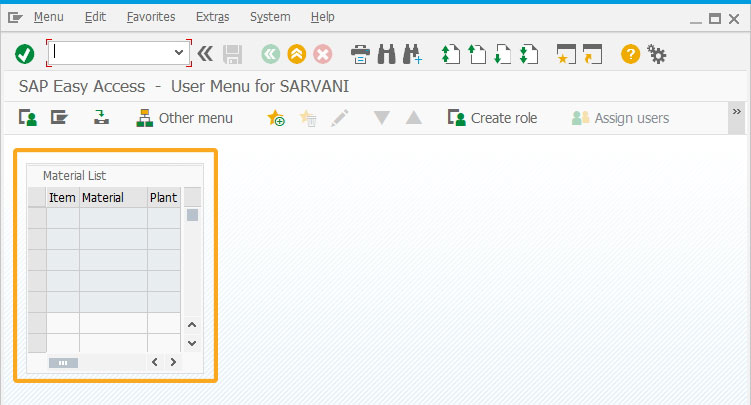Open the Edit menu

(95, 17)
